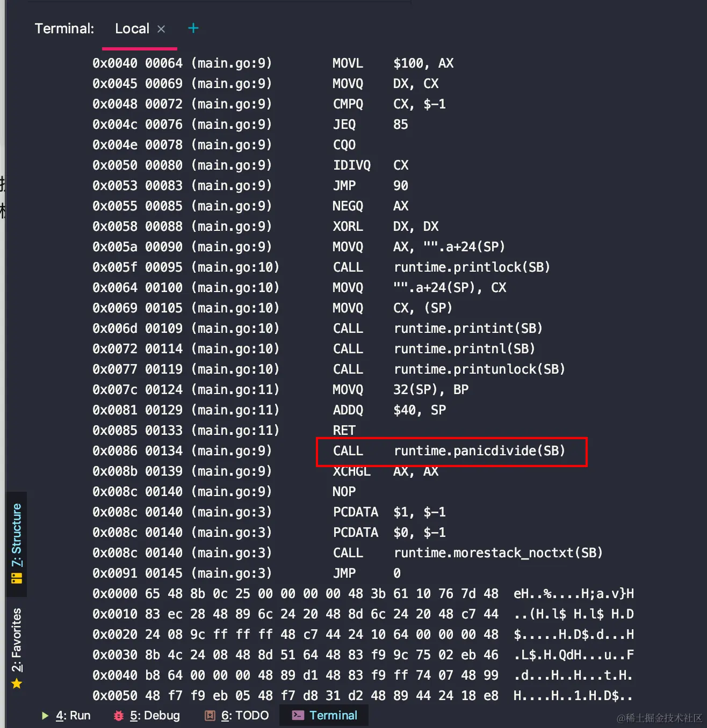The height and width of the screenshot is (728, 707).
Task: Click runtime.printlock(SB) text
Action: point(472,267)
